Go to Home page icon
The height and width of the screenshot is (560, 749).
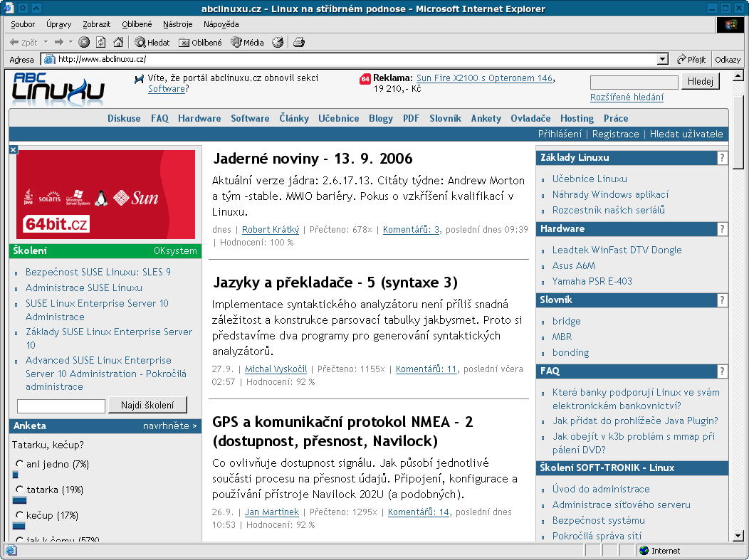[118, 43]
